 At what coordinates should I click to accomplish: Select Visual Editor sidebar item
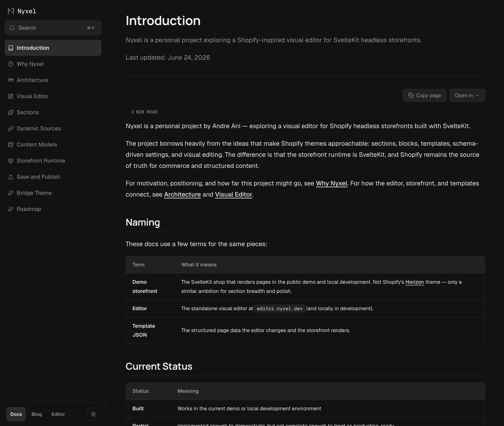coord(53,96)
